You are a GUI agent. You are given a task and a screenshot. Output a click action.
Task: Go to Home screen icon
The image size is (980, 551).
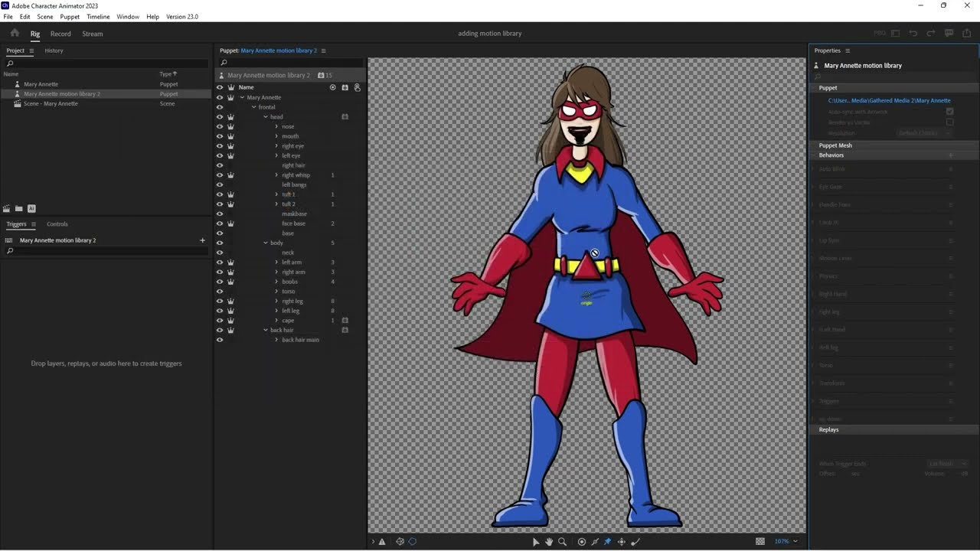(x=15, y=33)
